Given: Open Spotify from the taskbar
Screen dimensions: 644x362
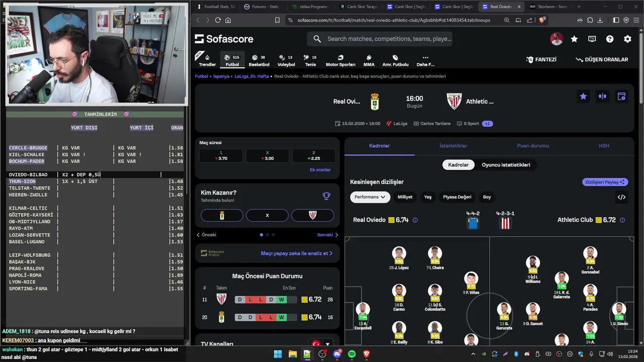Looking at the screenshot, I should coord(352,354).
